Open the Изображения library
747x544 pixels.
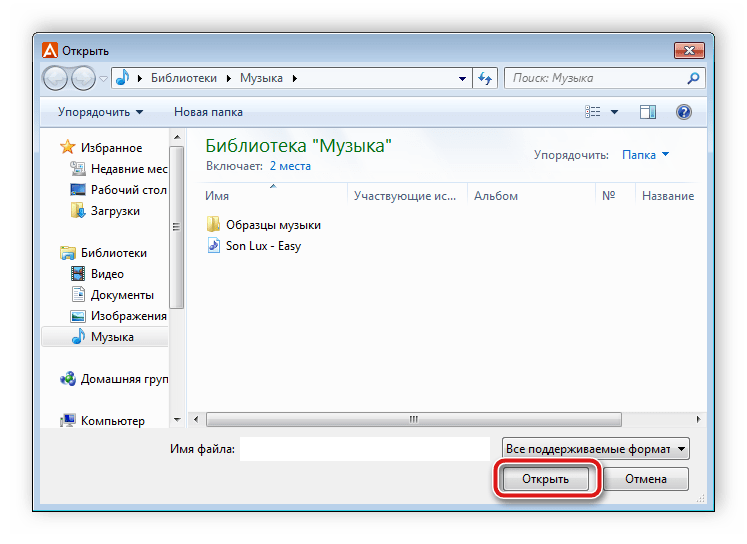[129, 316]
